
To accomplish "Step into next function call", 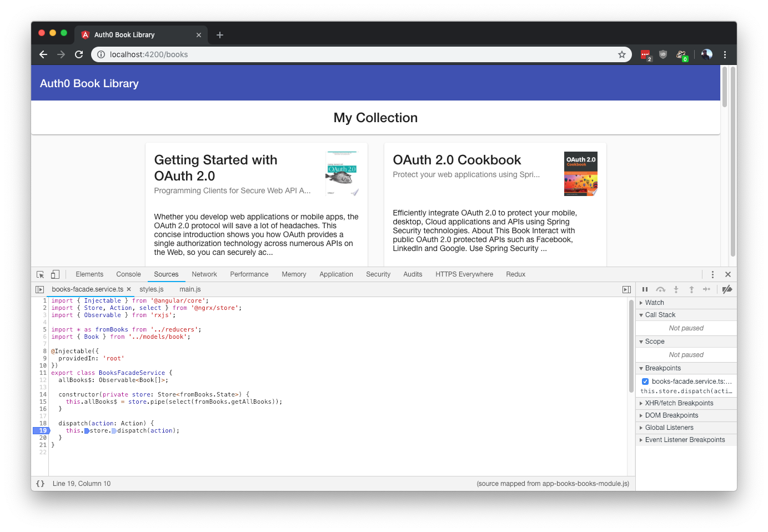I will (x=676, y=289).
